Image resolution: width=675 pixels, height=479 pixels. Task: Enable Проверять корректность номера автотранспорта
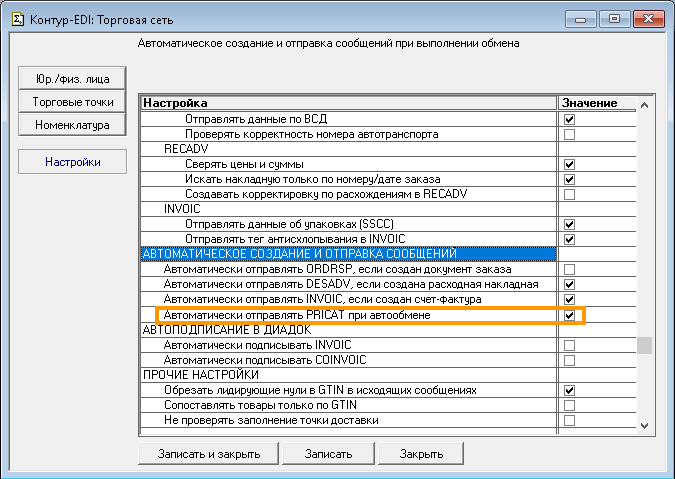click(x=569, y=134)
